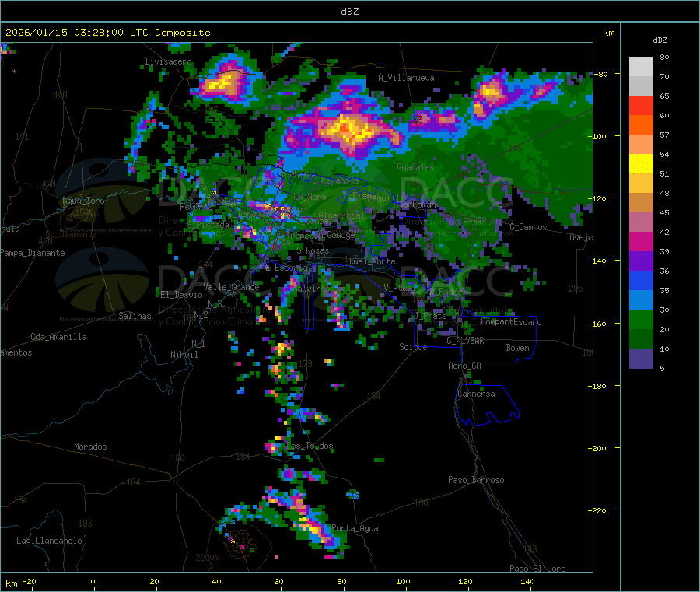Screen dimensions: 700x592
Task: Click the -80 km tick on vertical axis
Action: tap(600, 74)
